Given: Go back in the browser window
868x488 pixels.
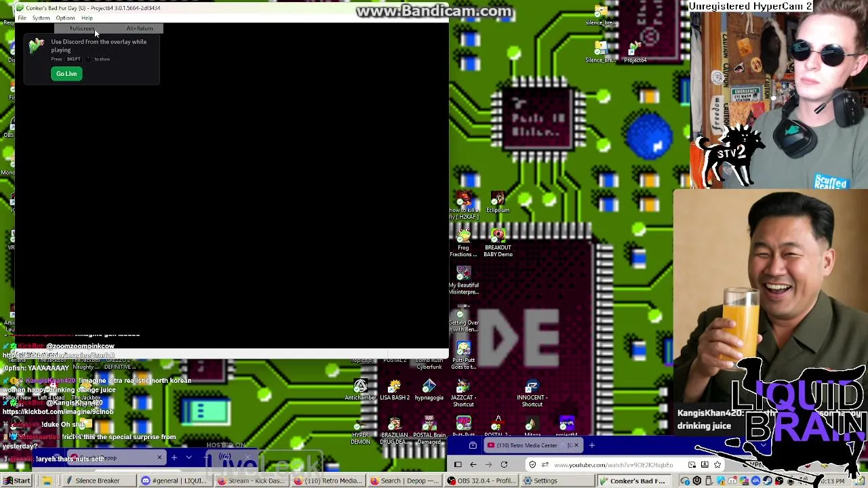Looking at the screenshot, I should pos(473,465).
